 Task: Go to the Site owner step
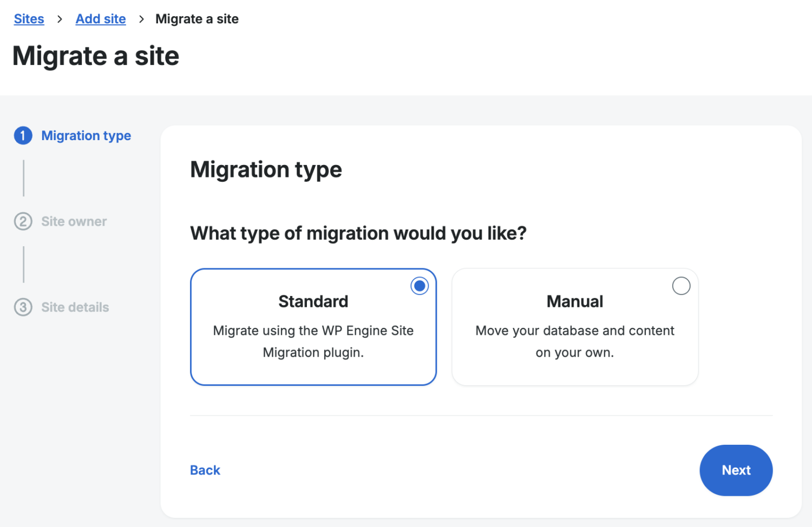coord(74,221)
